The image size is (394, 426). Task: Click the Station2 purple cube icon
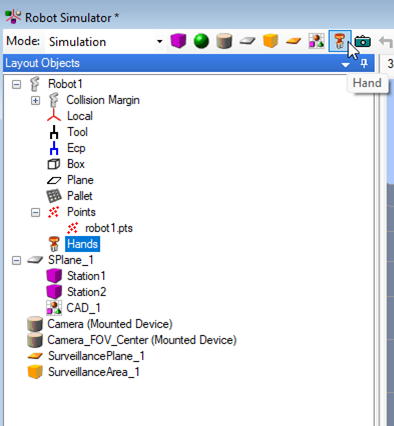pos(54,292)
